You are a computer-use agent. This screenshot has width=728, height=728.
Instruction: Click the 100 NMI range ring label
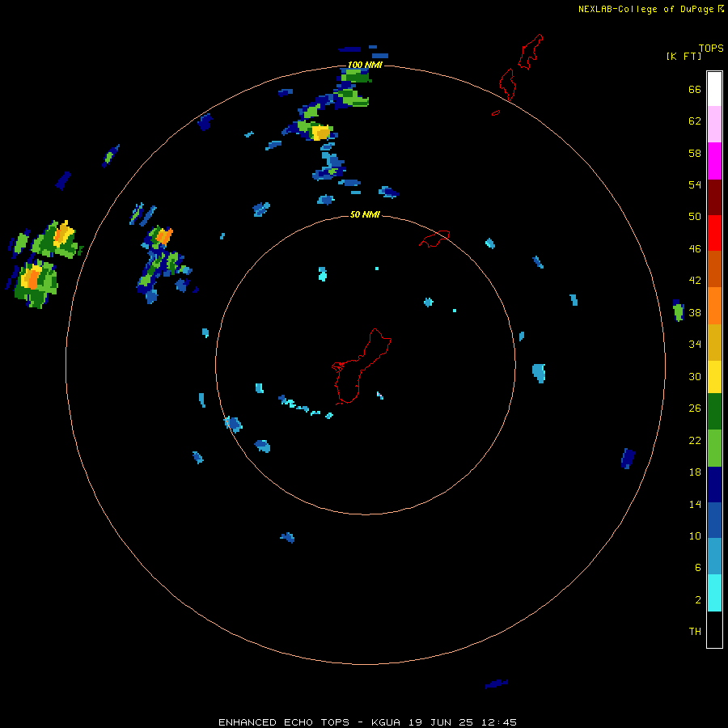pyautogui.click(x=365, y=65)
